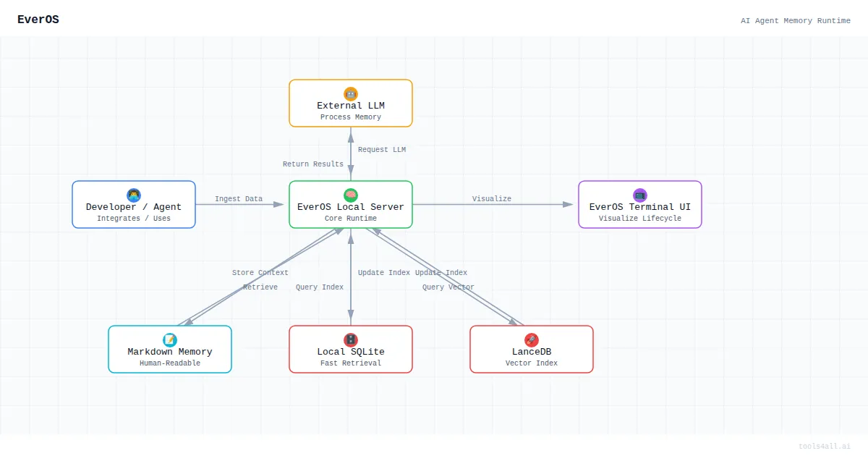Click the "Query Vector" edge label
The width and height of the screenshot is (868, 456).
[448, 287]
